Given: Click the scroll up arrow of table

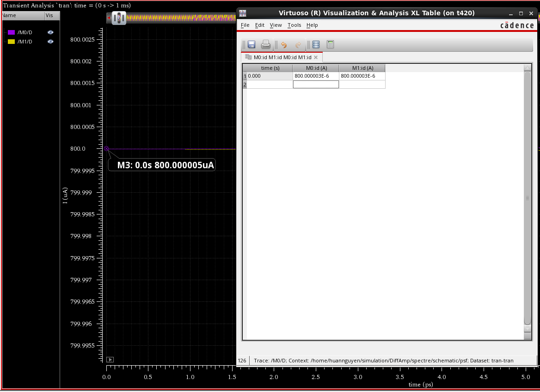Looking at the screenshot, I should 527,67.
